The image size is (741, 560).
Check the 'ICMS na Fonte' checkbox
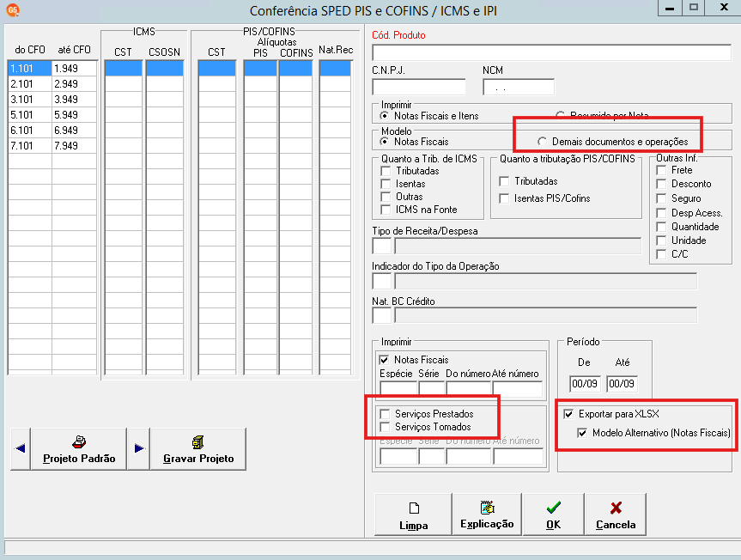coord(386,210)
